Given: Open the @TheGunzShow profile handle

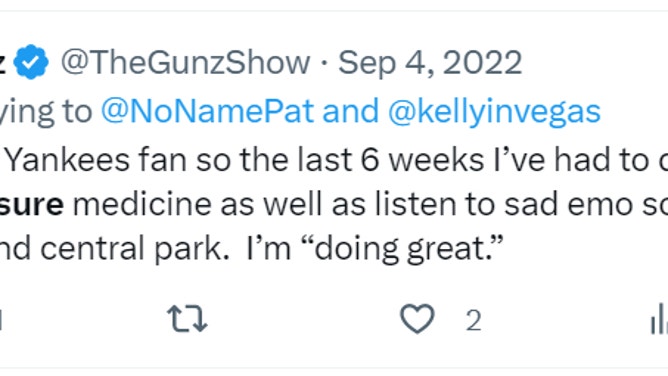Looking at the screenshot, I should tap(185, 63).
